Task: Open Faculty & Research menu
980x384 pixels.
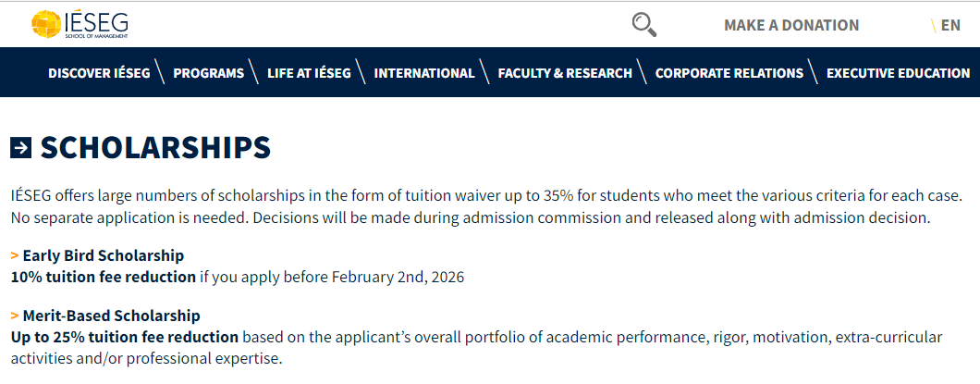Action: tap(565, 73)
